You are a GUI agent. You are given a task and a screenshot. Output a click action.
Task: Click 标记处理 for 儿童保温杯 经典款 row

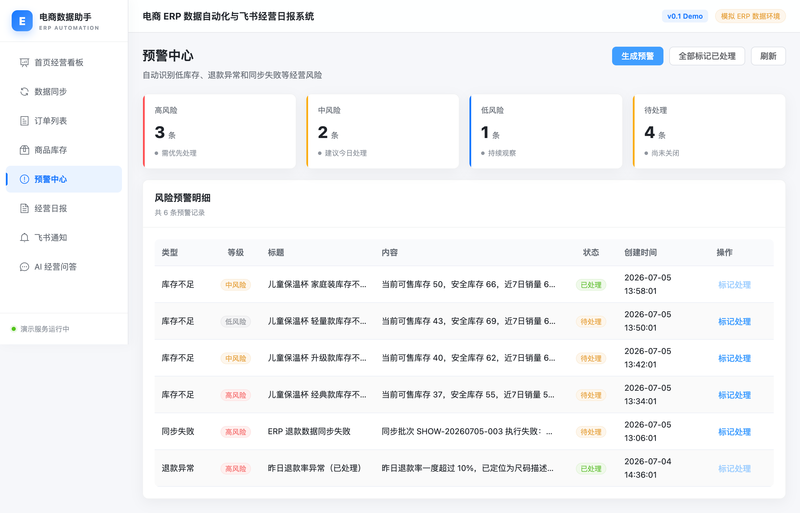click(x=734, y=395)
